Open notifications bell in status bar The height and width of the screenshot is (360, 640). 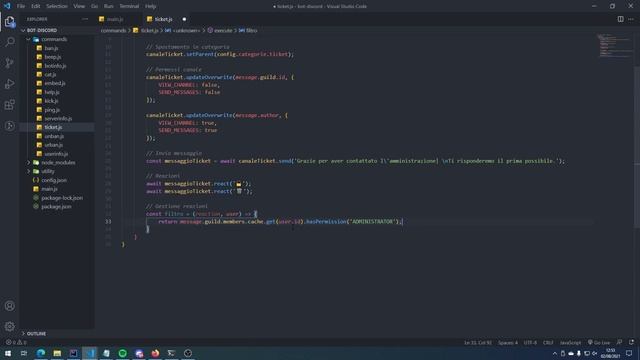[x=631, y=342]
